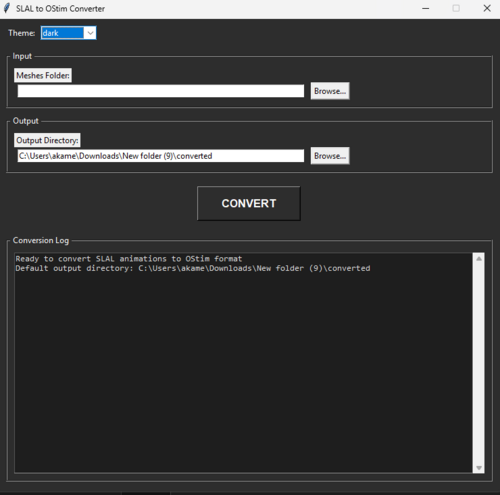
Task: Browse for the Output Directory
Action: [330, 156]
